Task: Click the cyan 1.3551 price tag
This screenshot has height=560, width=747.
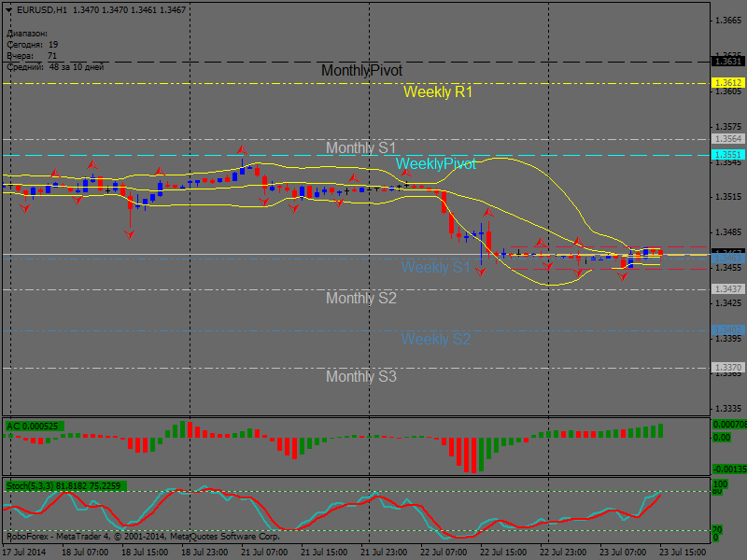Action: click(x=727, y=154)
